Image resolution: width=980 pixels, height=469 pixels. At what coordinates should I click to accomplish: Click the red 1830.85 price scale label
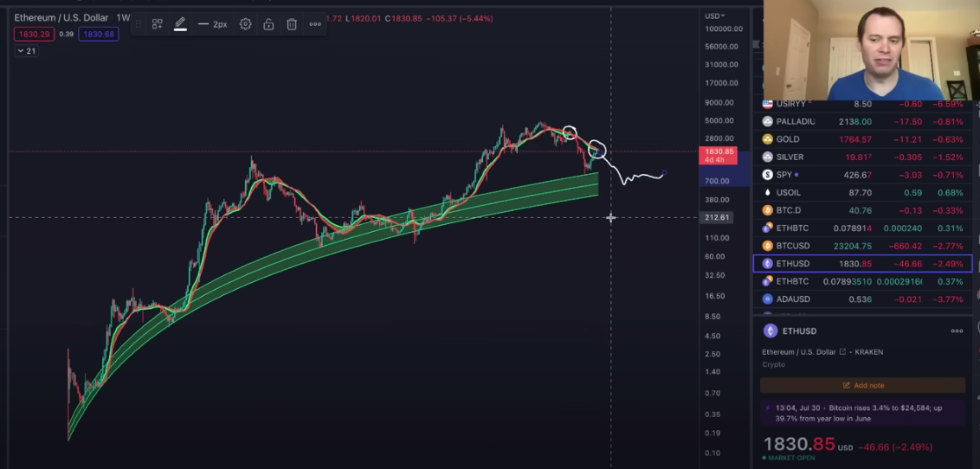tap(718, 156)
